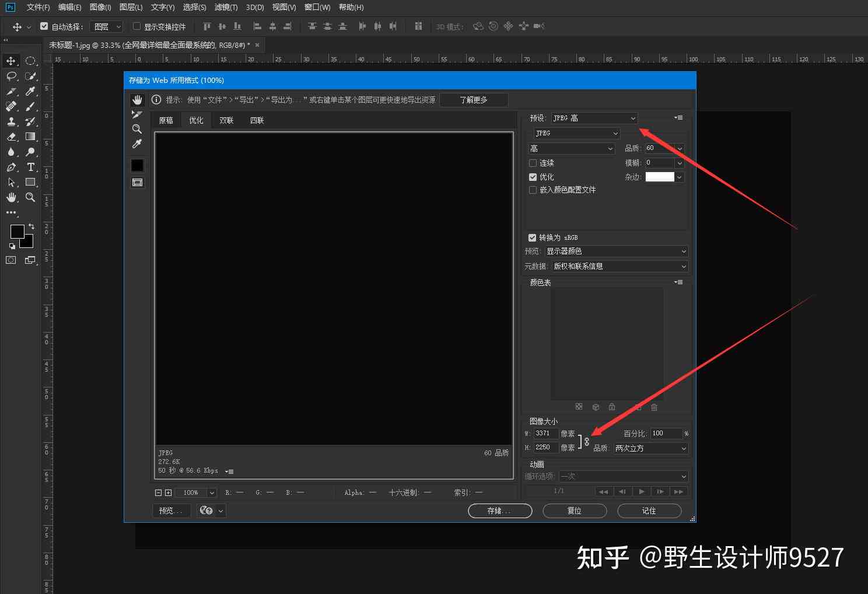The height and width of the screenshot is (594, 868).
Task: Click the foreground color swatch in toolbox
Action: (x=17, y=232)
